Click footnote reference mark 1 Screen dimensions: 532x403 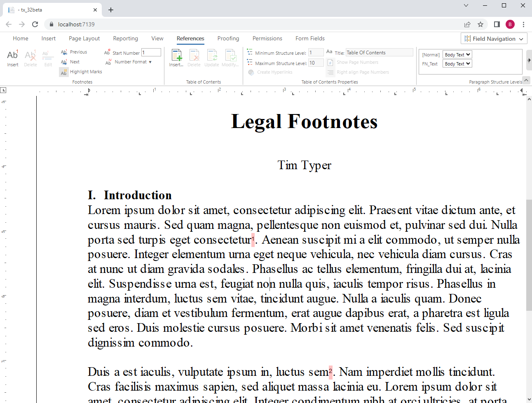[x=253, y=239]
